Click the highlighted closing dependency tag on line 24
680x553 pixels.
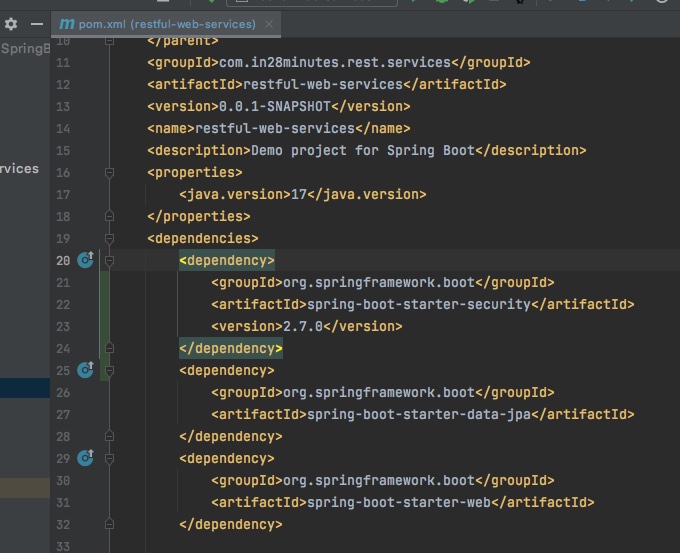[231, 348]
